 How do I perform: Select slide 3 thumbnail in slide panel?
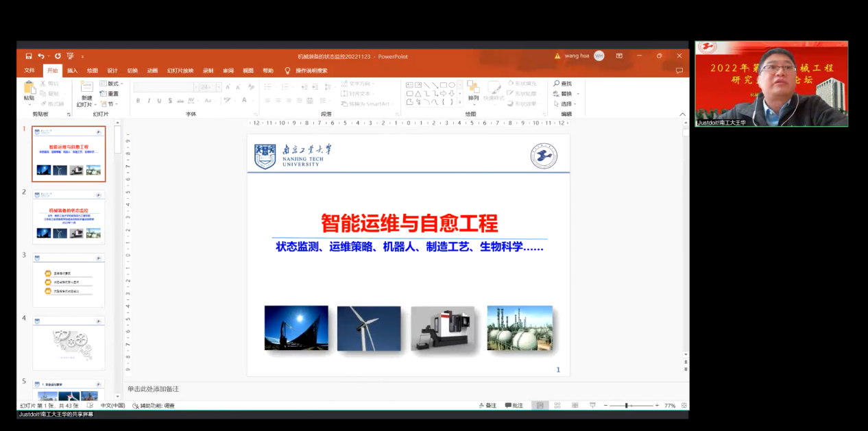pos(69,280)
